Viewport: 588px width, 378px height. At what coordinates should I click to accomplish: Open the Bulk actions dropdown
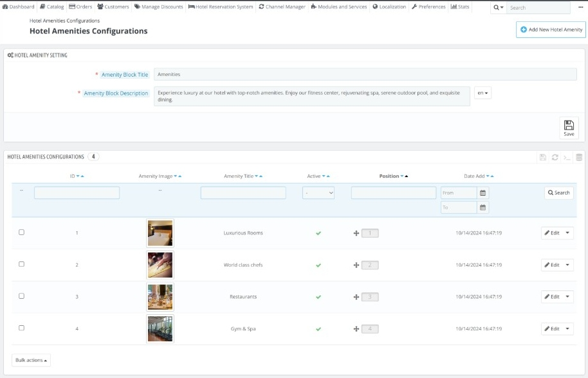[31, 360]
